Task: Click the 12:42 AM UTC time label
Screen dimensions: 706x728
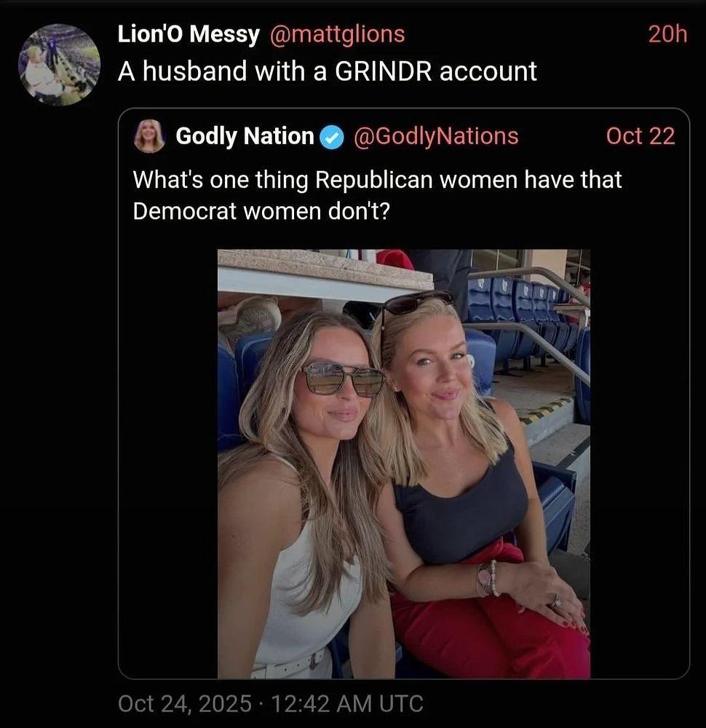Action: pyautogui.click(x=346, y=703)
